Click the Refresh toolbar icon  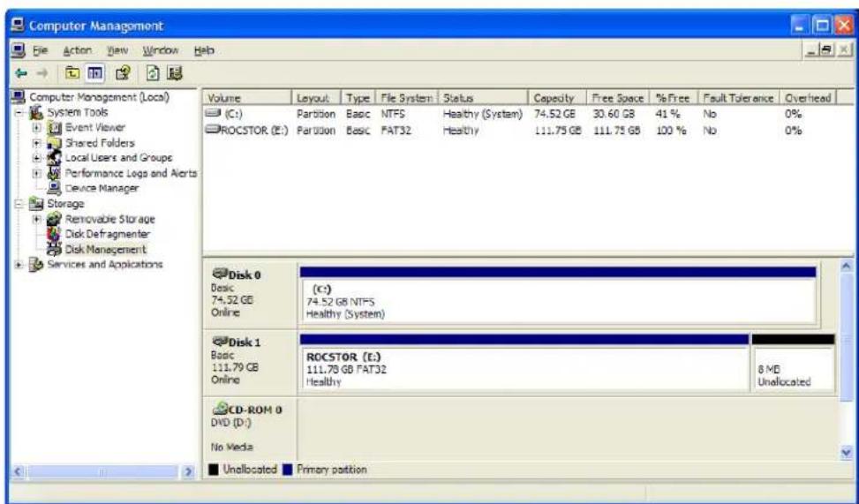153,73
